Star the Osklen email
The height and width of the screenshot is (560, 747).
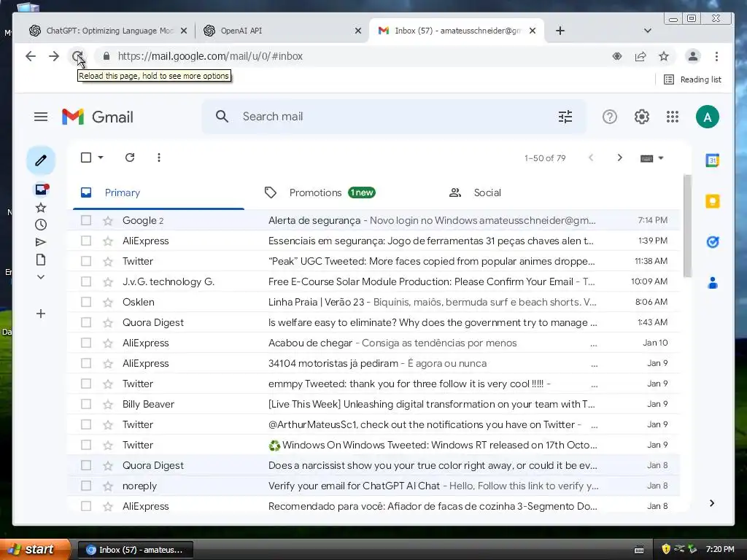tap(108, 302)
